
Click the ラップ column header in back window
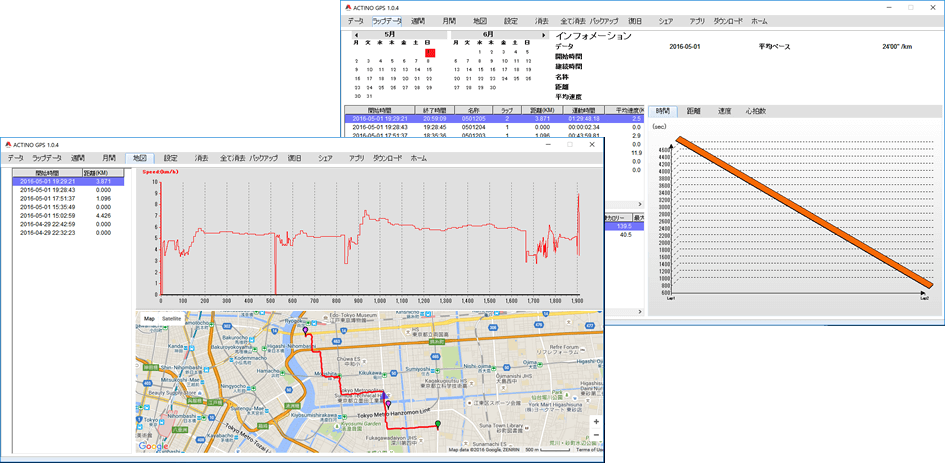[x=507, y=111]
